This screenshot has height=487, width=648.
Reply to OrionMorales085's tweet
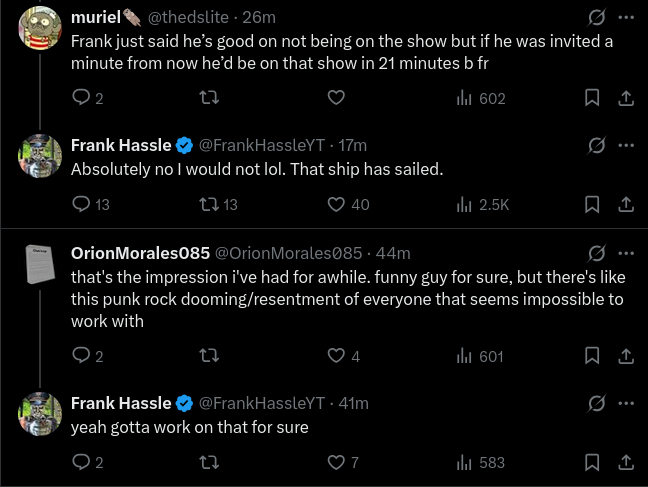82,356
